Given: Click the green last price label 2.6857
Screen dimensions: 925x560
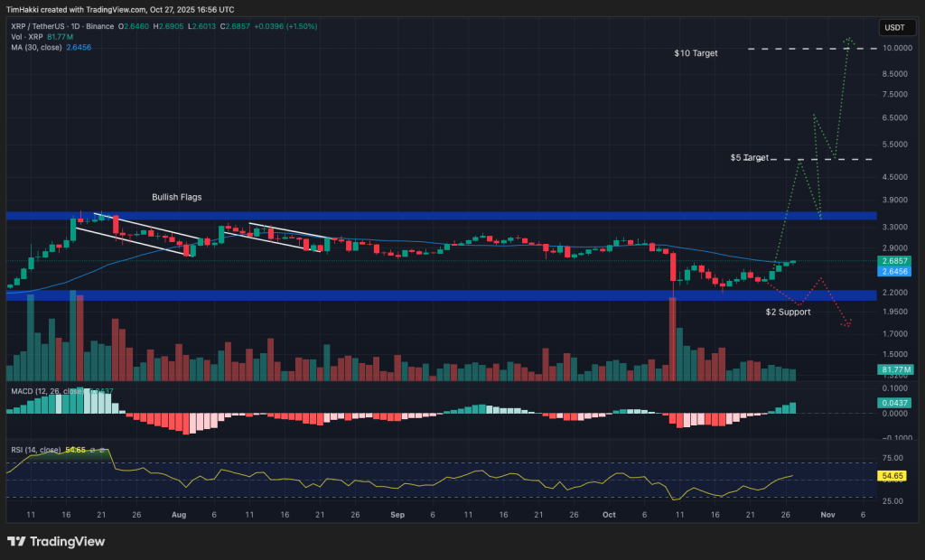Looking at the screenshot, I should [x=895, y=259].
